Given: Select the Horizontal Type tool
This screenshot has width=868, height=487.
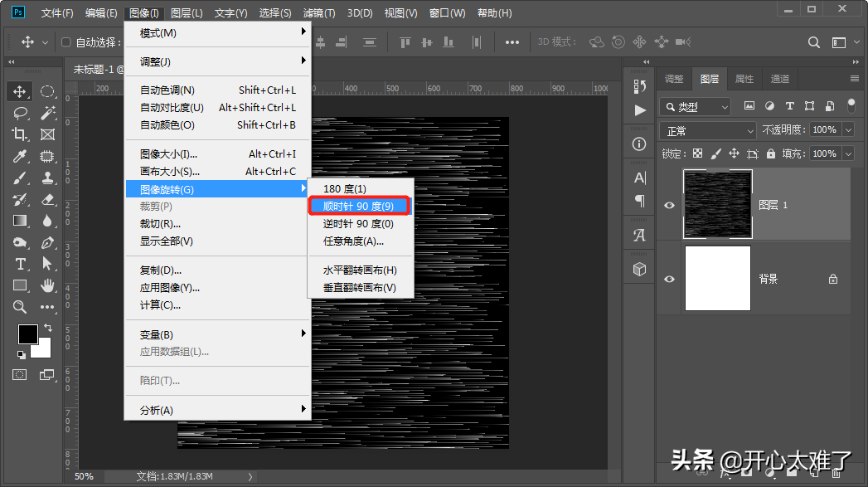Looking at the screenshot, I should pos(20,265).
